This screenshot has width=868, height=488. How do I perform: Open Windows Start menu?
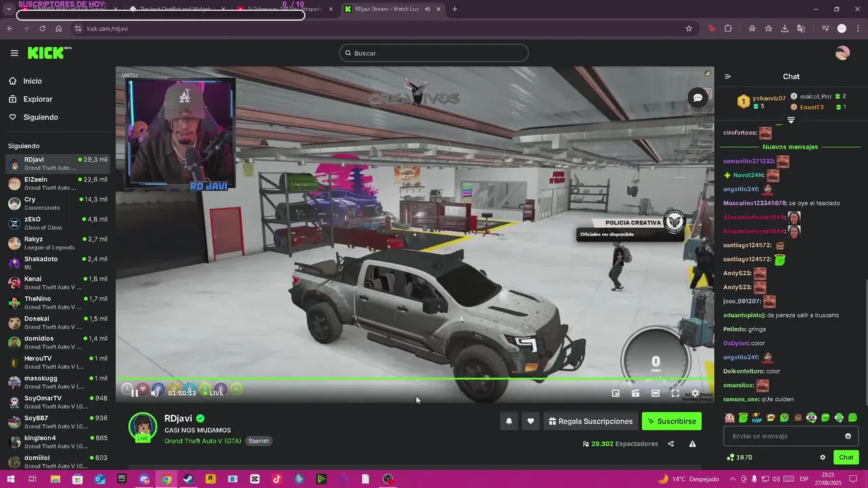[10, 479]
